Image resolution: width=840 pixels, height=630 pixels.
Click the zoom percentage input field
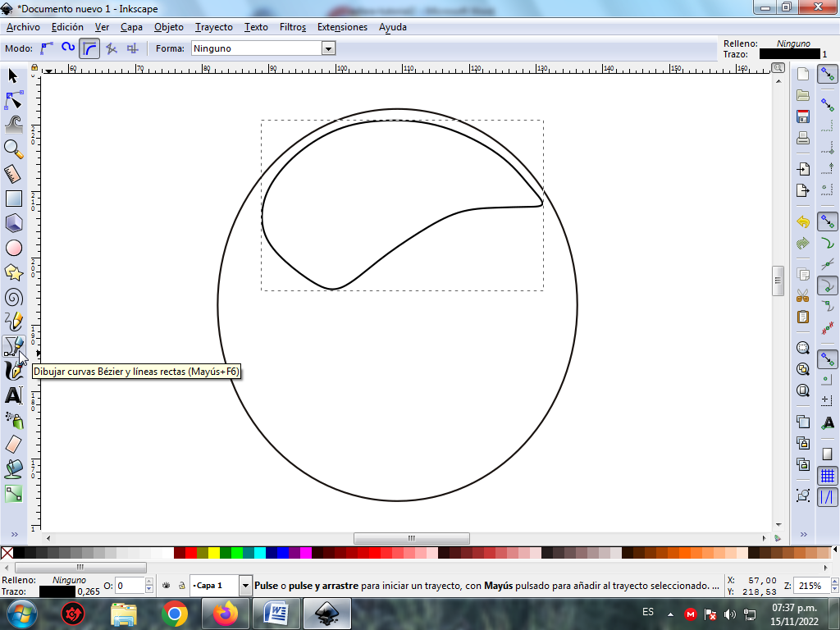(811, 586)
